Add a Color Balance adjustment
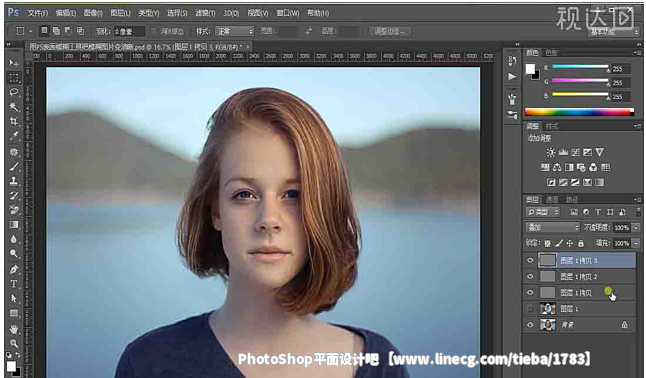The width and height of the screenshot is (646, 378). (557, 167)
